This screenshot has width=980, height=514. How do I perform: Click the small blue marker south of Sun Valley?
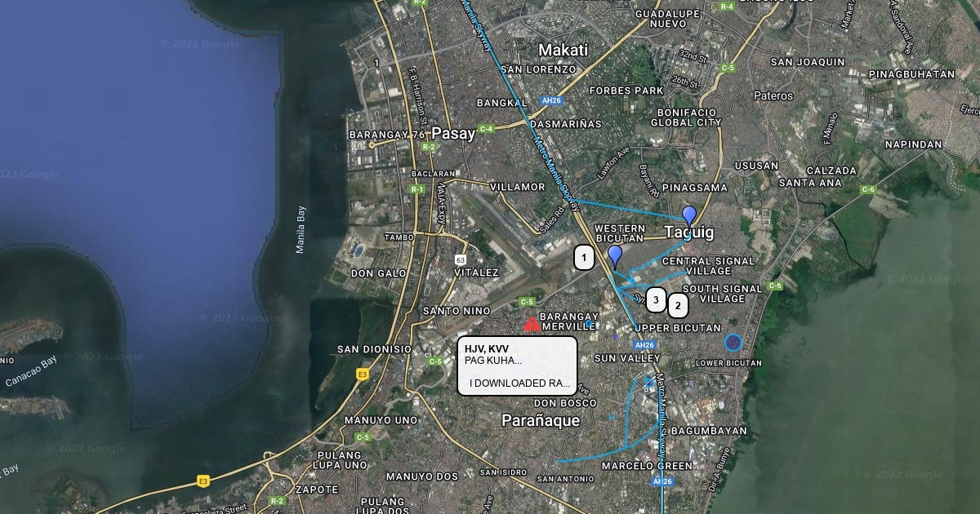649,381
